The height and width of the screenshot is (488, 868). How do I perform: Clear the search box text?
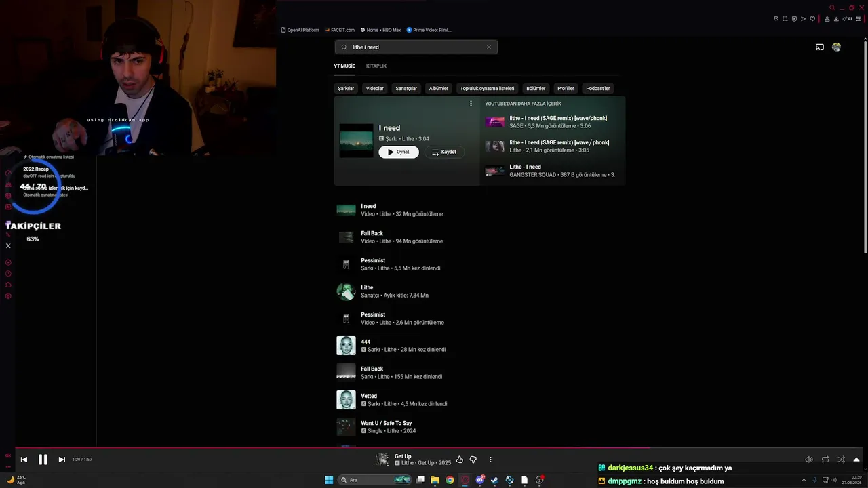(x=488, y=47)
